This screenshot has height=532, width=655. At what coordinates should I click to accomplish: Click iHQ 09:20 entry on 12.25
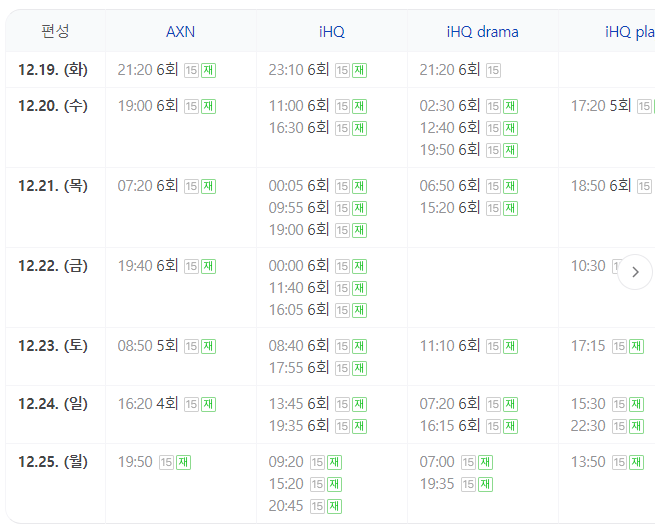tap(305, 462)
